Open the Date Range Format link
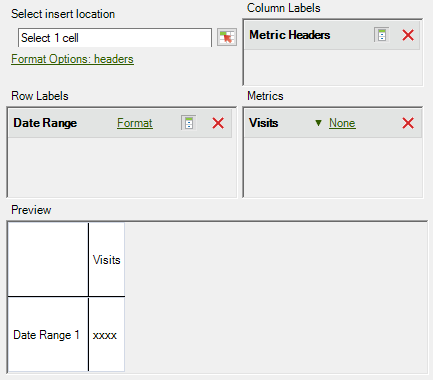The width and height of the screenshot is (433, 380). [x=135, y=123]
